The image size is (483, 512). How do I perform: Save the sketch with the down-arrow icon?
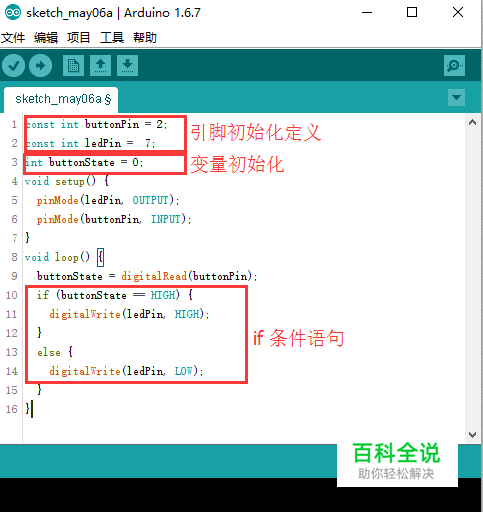coord(127,65)
